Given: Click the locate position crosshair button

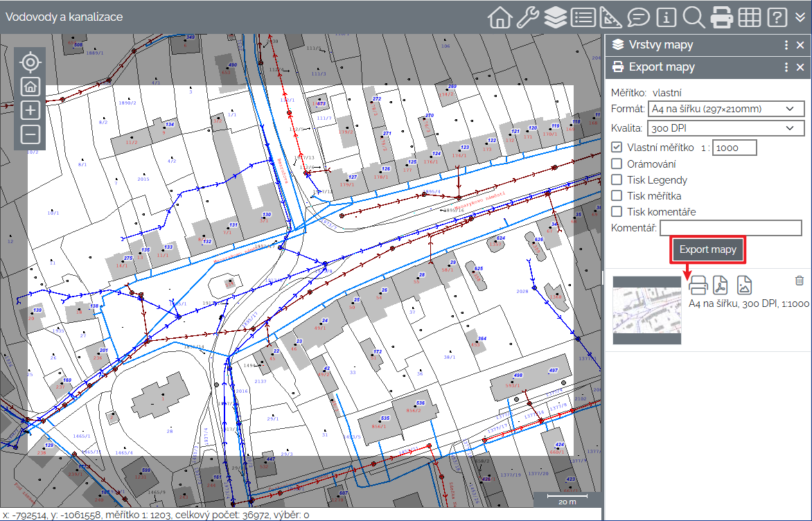Looking at the screenshot, I should click(x=30, y=62).
